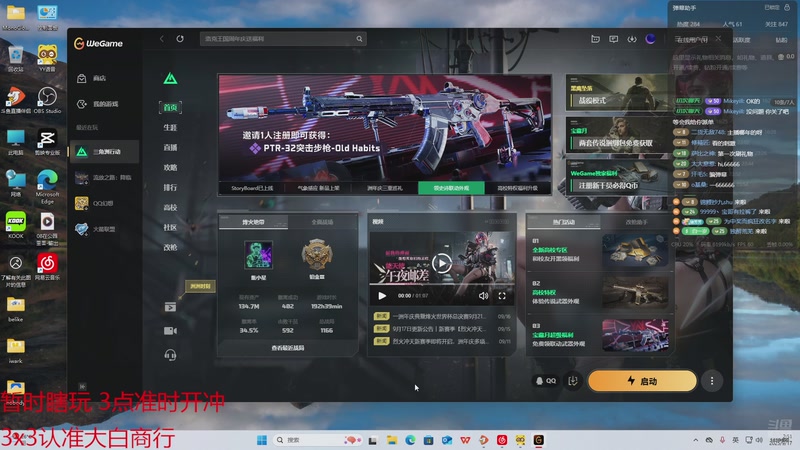Refresh the WeGame page
The width and height of the screenshot is (800, 450).
tap(180, 39)
